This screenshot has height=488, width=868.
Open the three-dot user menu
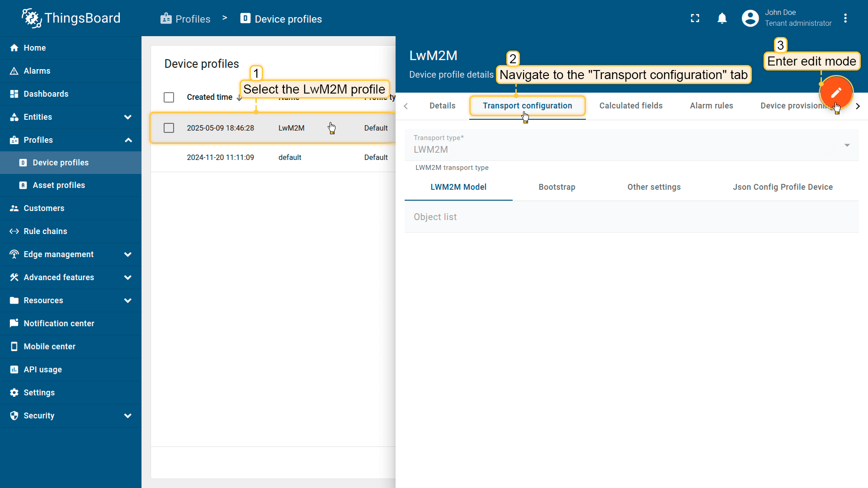[845, 19]
